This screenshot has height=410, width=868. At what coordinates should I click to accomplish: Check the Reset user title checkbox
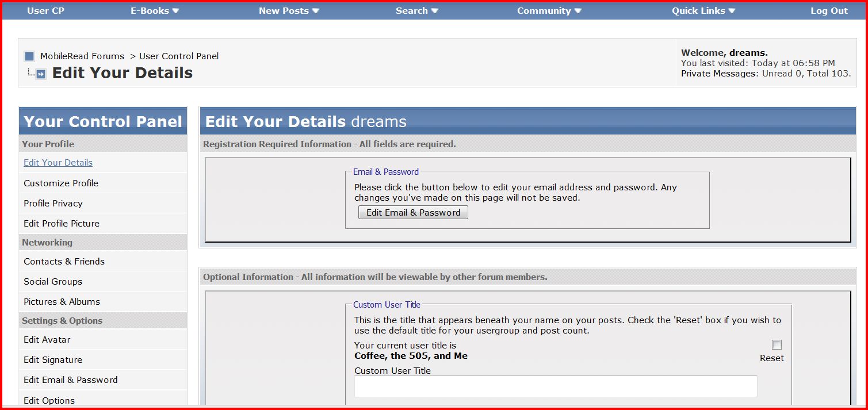(777, 345)
